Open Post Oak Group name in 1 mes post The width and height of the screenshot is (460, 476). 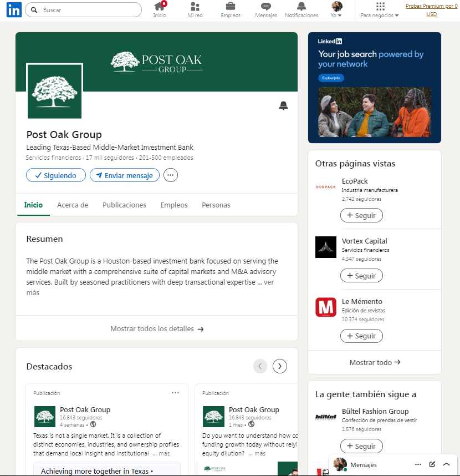pyautogui.click(x=254, y=409)
